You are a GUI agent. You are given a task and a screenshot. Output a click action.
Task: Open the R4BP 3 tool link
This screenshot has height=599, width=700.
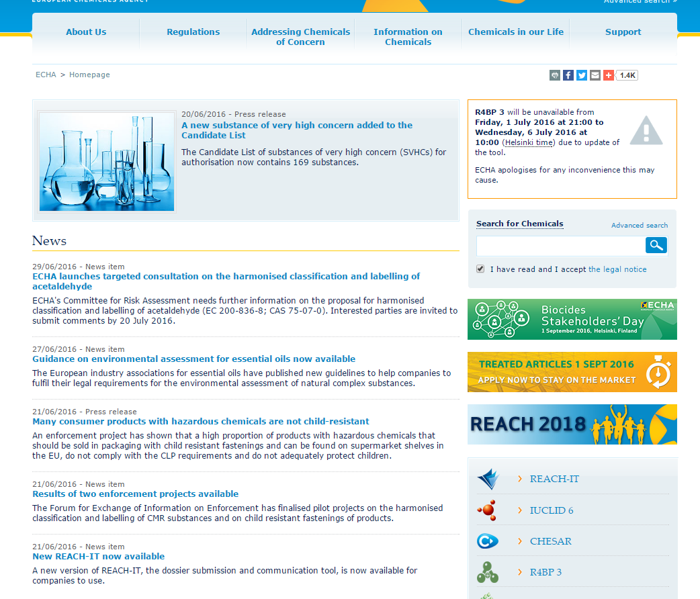[545, 572]
